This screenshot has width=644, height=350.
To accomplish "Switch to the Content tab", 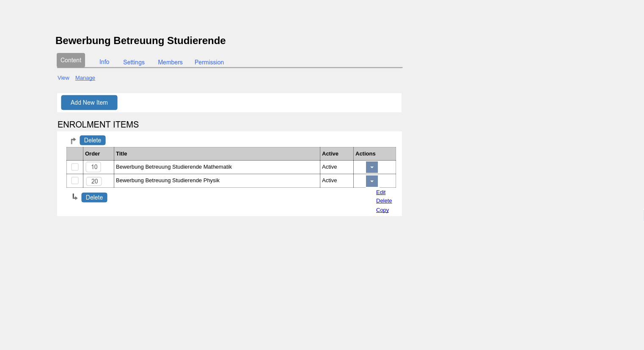I will pos(71,60).
